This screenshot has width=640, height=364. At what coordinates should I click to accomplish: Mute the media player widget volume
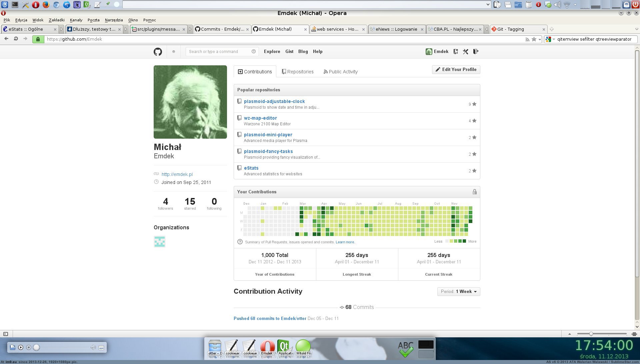click(x=93, y=347)
